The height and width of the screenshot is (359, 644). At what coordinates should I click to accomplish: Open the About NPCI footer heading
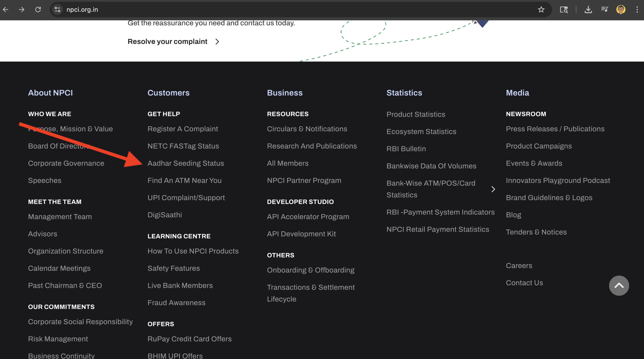(50, 93)
